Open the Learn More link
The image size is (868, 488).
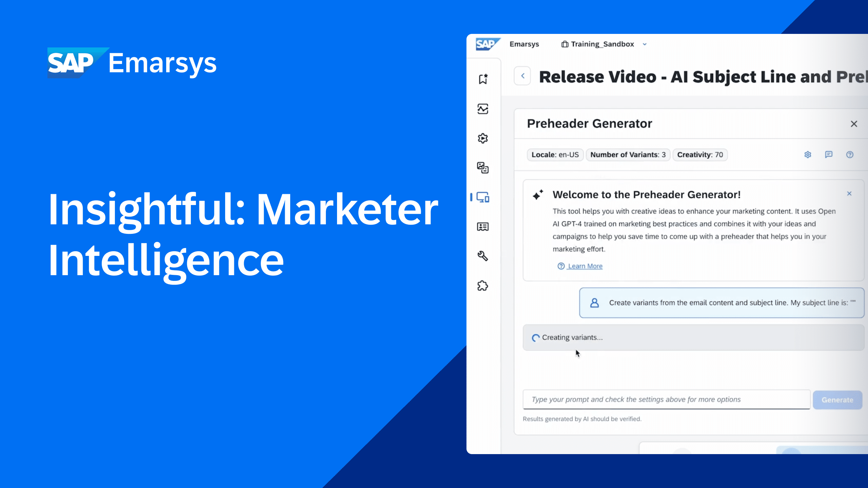[585, 266]
